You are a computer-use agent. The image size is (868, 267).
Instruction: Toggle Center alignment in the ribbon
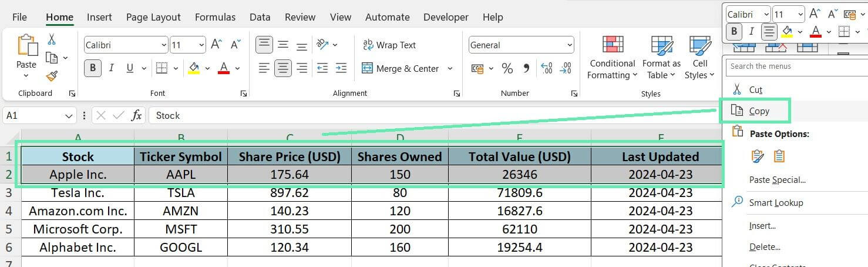[283, 68]
